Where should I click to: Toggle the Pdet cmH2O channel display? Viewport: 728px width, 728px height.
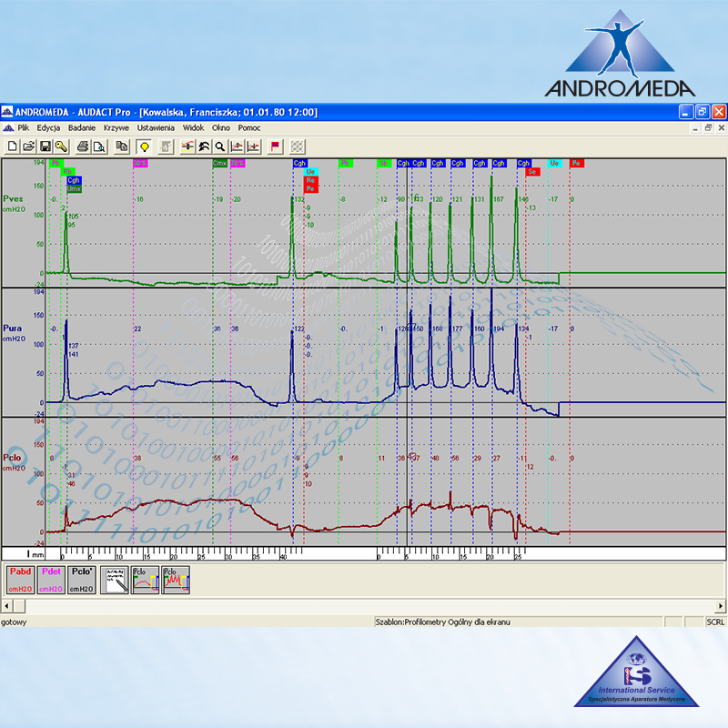[50, 579]
